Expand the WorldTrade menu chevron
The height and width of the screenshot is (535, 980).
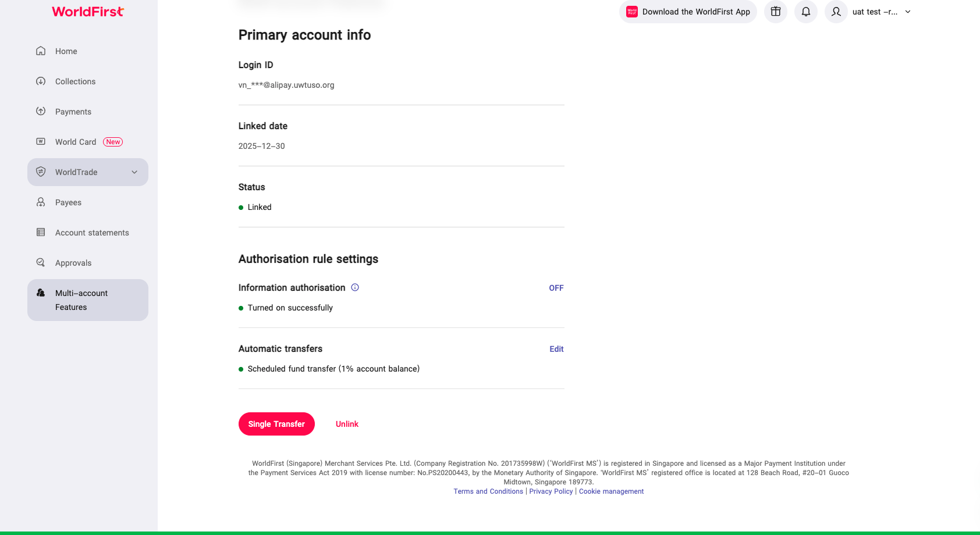point(134,172)
